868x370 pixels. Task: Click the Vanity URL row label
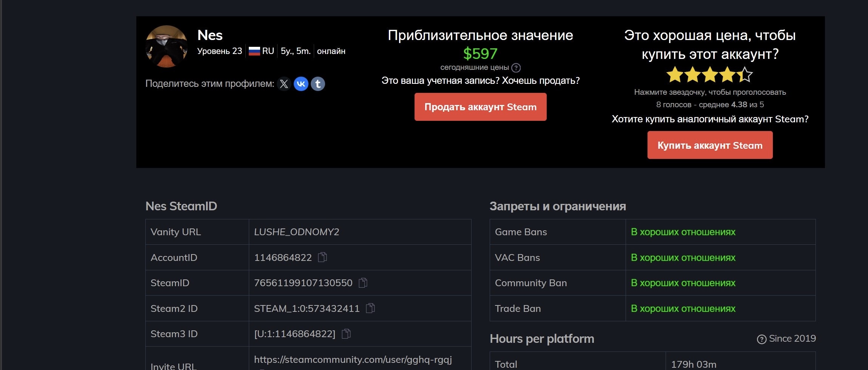(x=176, y=232)
